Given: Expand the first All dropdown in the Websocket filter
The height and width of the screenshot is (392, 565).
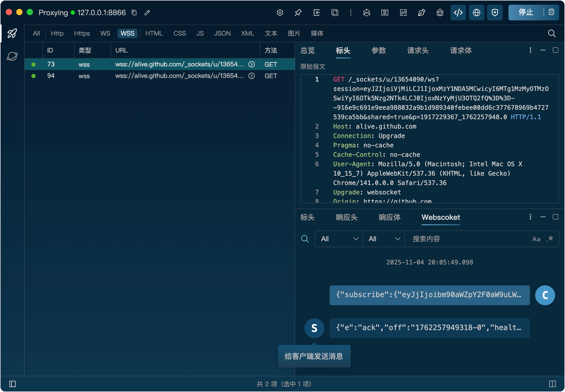Looking at the screenshot, I should (x=339, y=239).
